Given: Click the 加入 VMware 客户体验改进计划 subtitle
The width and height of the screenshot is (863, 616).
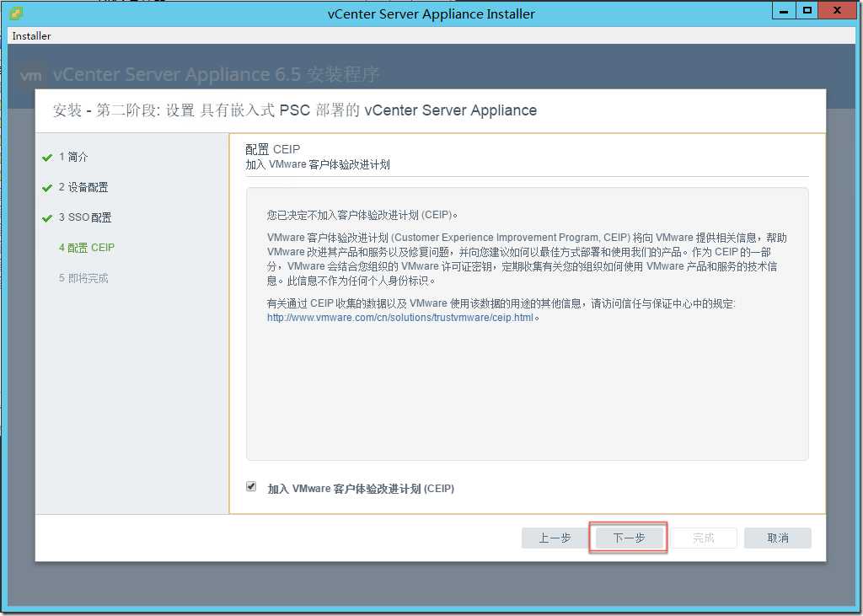Looking at the screenshot, I should click(318, 164).
